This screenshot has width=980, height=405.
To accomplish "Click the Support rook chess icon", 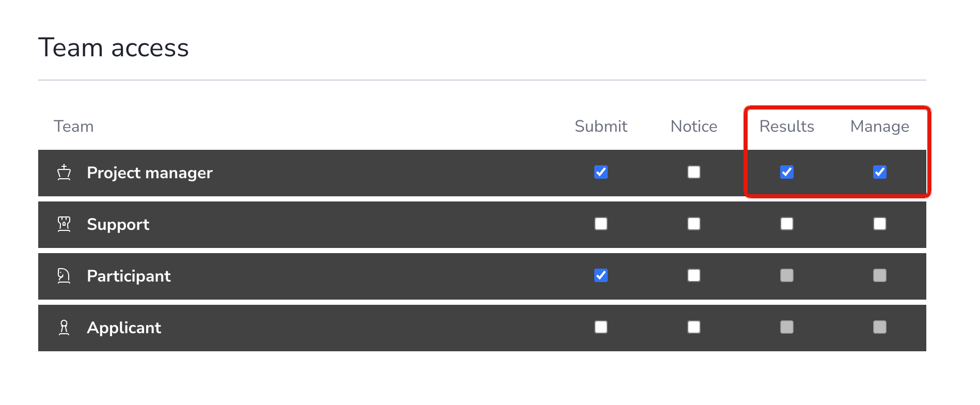I will click(64, 224).
